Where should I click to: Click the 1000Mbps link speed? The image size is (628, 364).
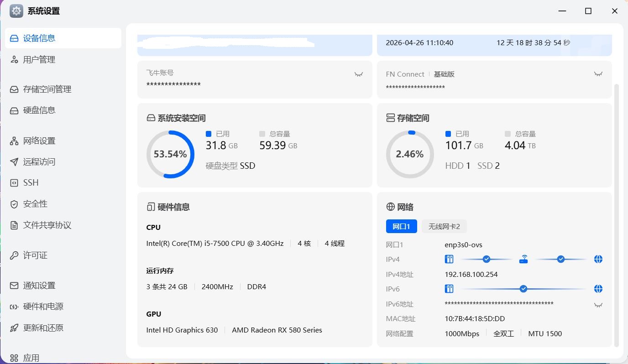tap(462, 334)
